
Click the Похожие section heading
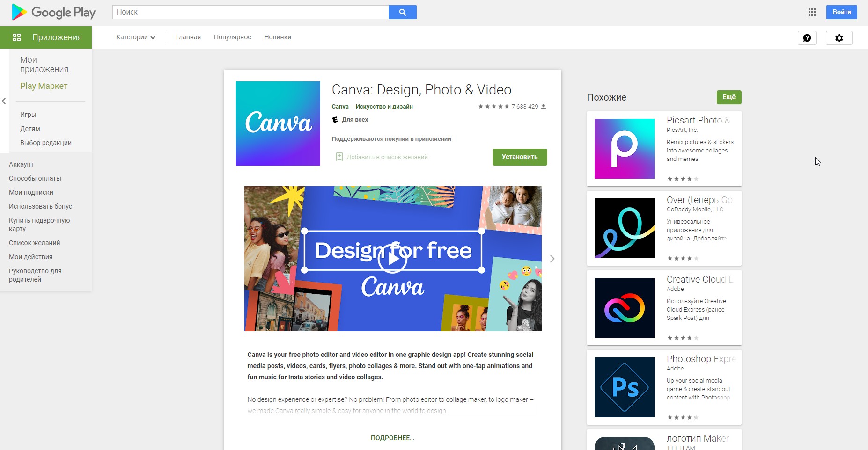click(607, 97)
